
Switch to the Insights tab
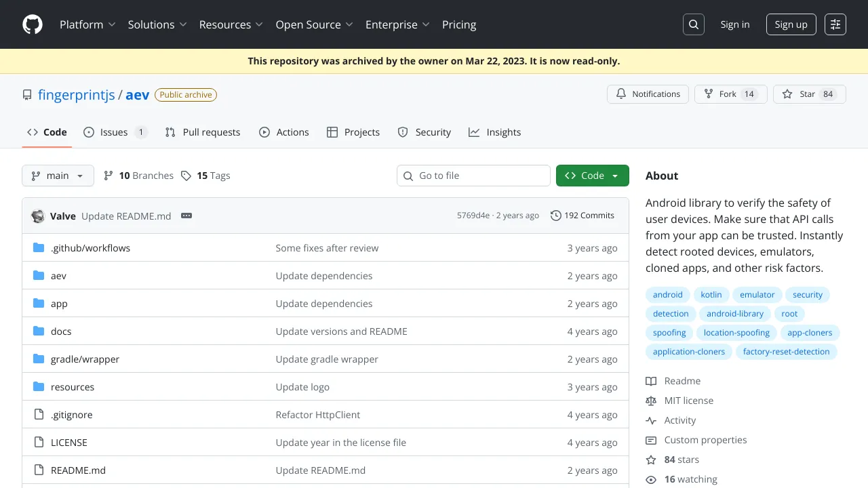(x=495, y=132)
